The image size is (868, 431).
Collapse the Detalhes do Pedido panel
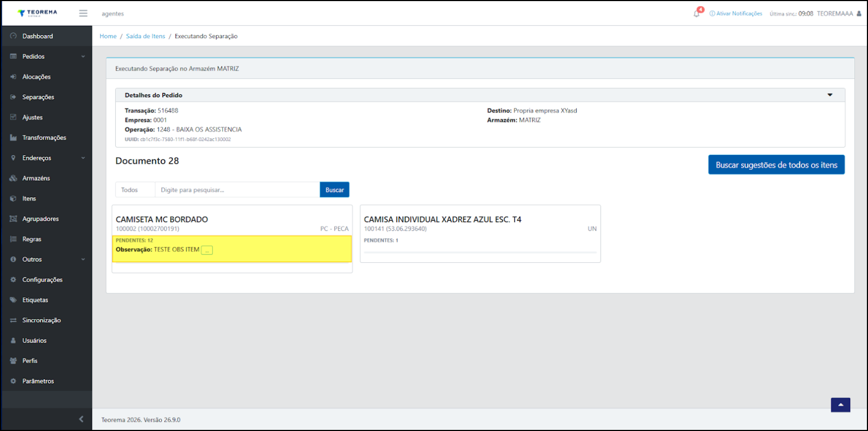pos(830,95)
